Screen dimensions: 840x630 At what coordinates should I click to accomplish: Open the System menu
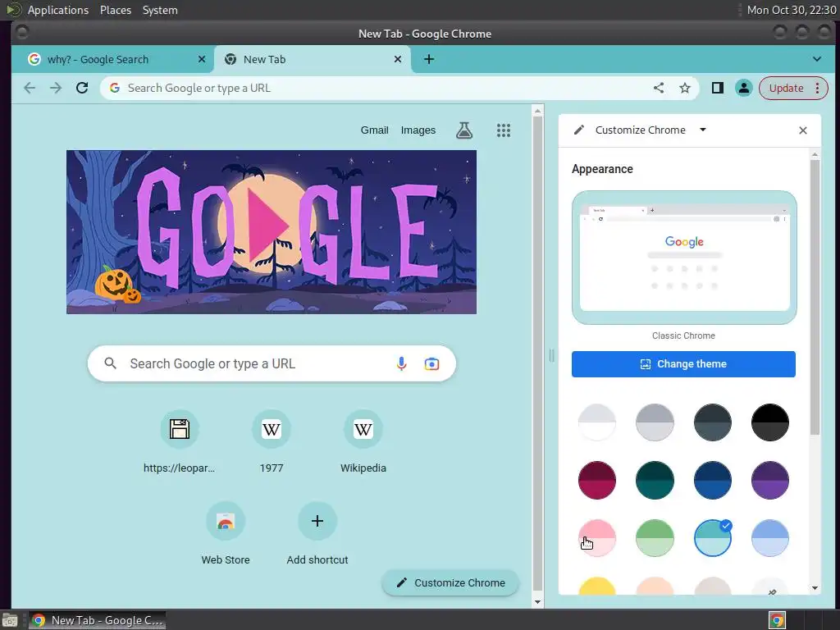pos(160,10)
